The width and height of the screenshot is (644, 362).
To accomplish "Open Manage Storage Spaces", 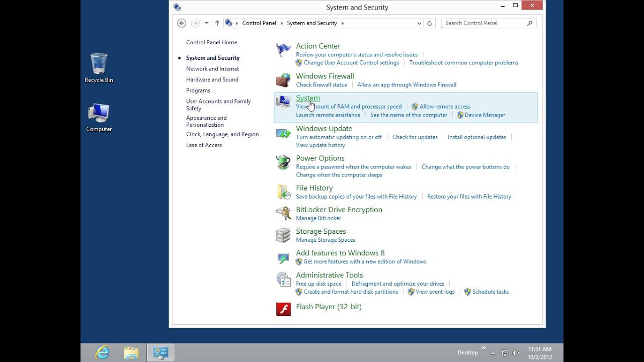I will tap(326, 240).
